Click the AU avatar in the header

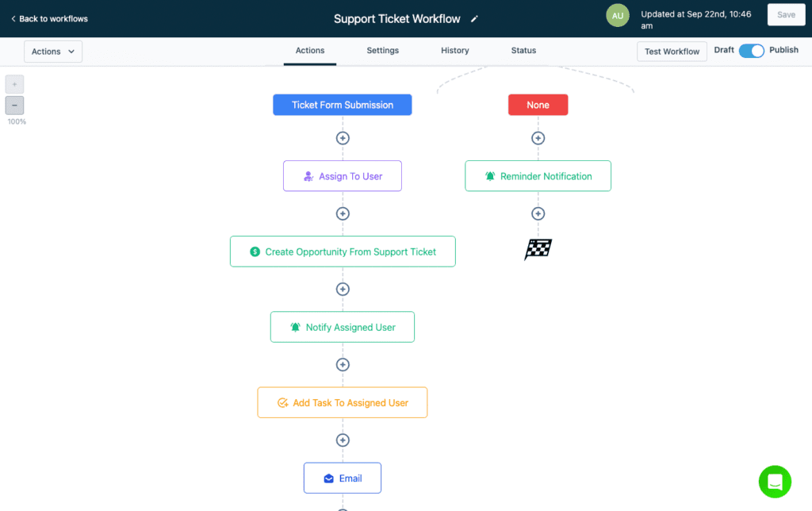click(617, 15)
